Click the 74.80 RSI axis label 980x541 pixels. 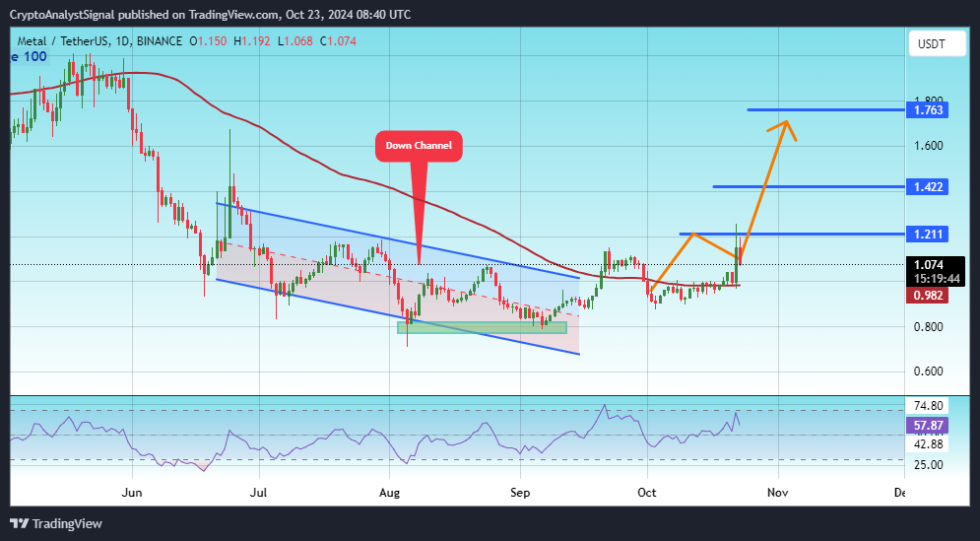click(928, 406)
